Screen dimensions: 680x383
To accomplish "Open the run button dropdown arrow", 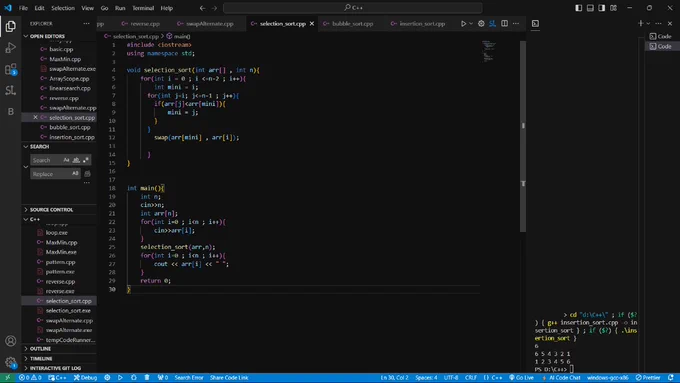I will [x=471, y=23].
